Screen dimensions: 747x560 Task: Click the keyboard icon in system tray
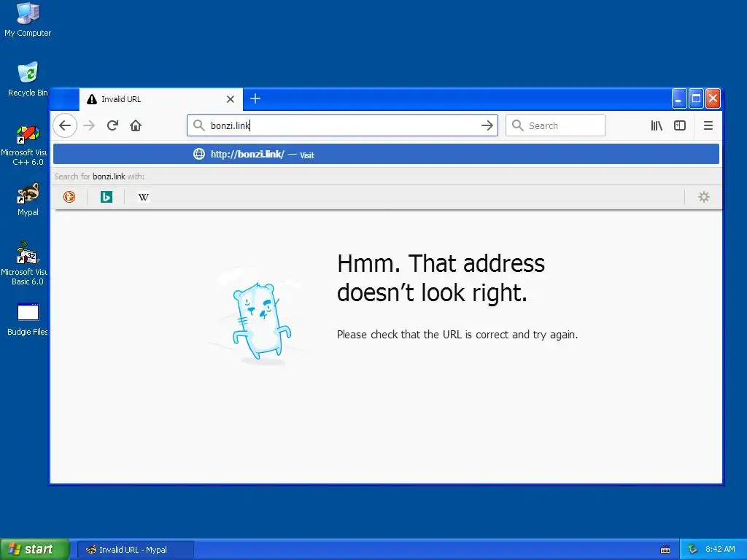click(x=665, y=550)
